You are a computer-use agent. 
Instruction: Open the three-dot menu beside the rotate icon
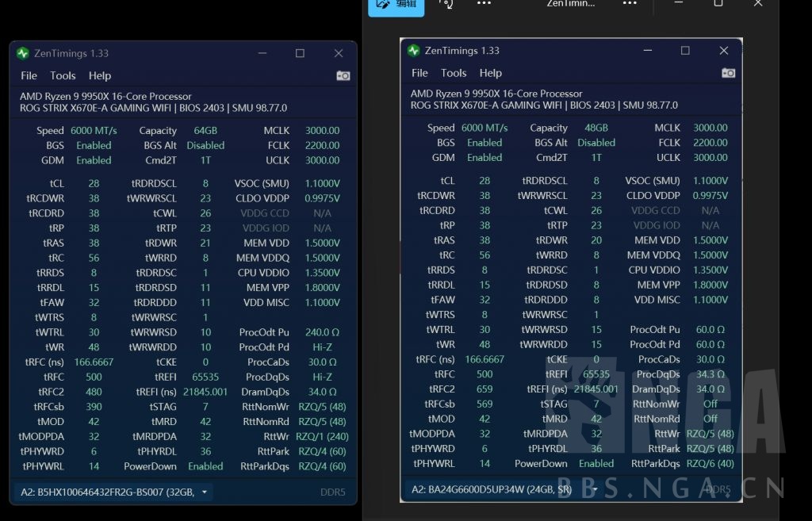(x=484, y=3)
